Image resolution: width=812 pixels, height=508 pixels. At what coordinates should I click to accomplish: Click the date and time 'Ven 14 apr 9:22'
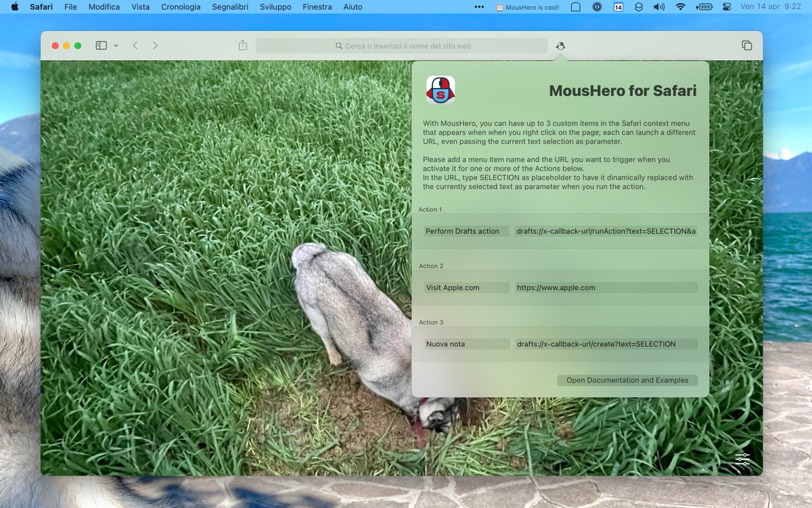pos(771,7)
